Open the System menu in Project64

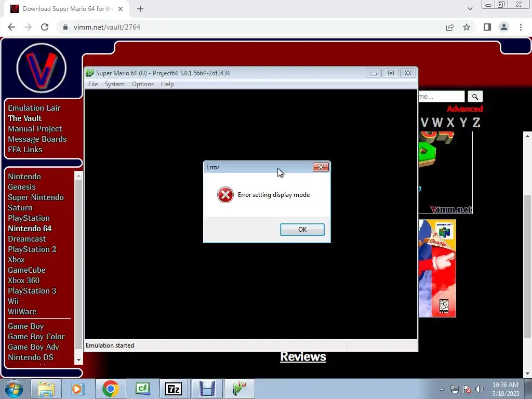pos(115,84)
